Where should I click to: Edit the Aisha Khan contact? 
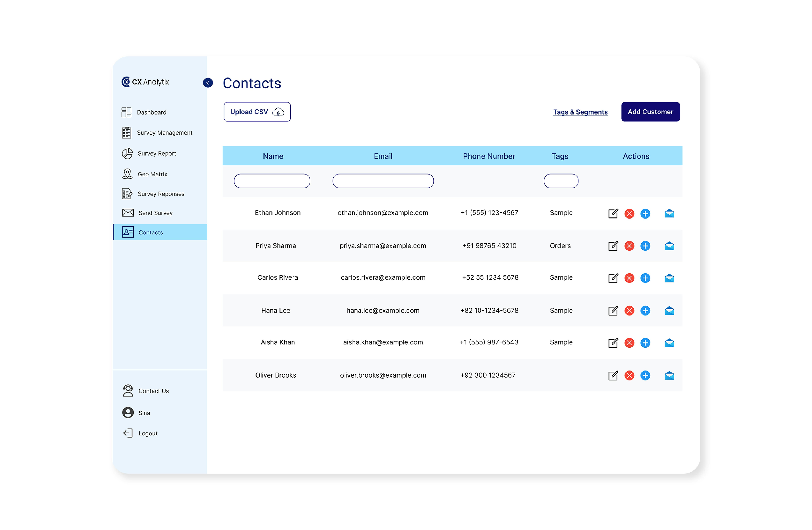click(x=613, y=343)
